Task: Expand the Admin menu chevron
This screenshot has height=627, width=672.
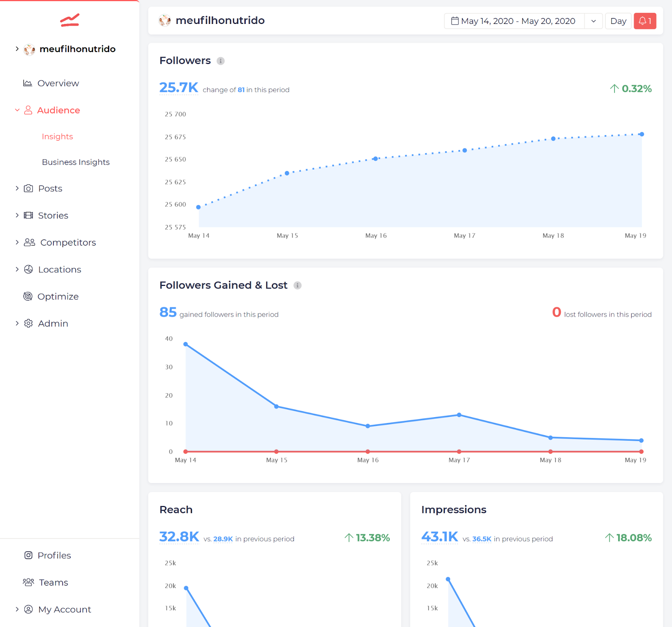Action: pyautogui.click(x=17, y=323)
